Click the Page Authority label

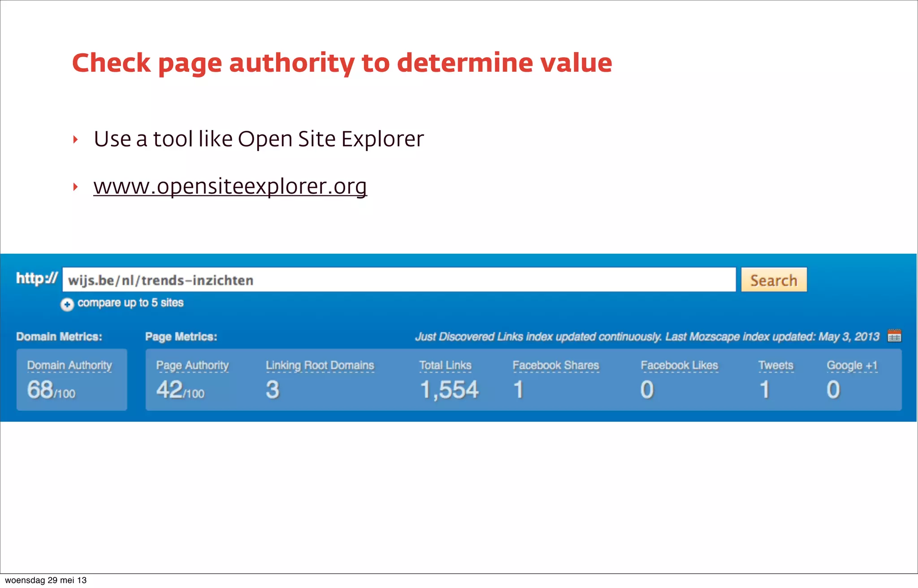click(192, 365)
